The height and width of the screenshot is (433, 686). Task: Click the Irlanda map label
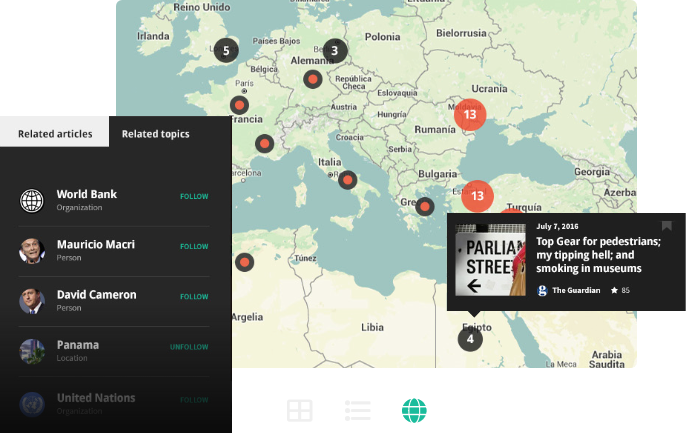coord(153,36)
